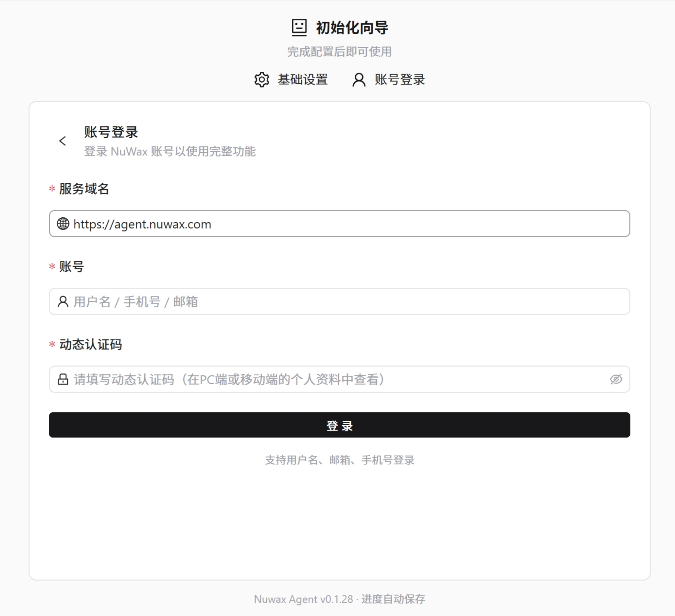Hide the auth code by clicking the eye toggle

click(616, 379)
